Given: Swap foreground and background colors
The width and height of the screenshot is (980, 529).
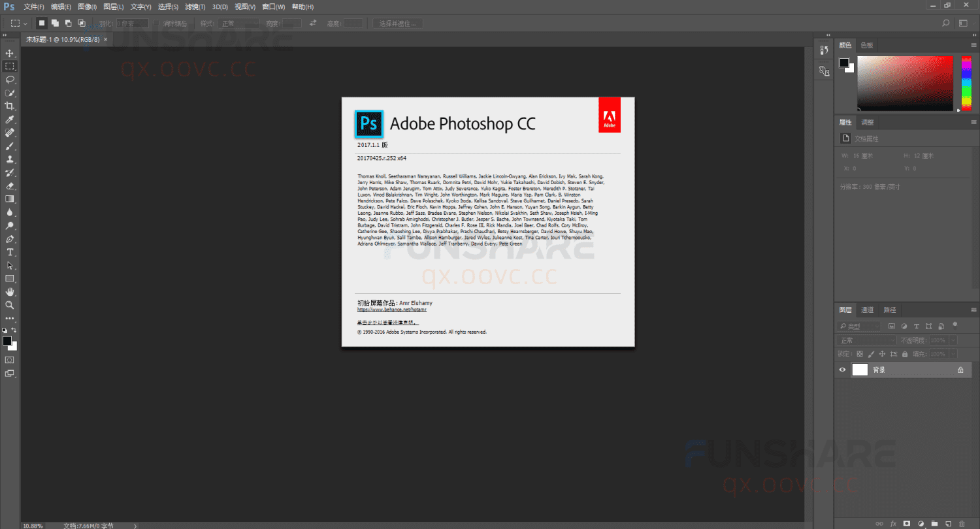Looking at the screenshot, I should [x=14, y=330].
